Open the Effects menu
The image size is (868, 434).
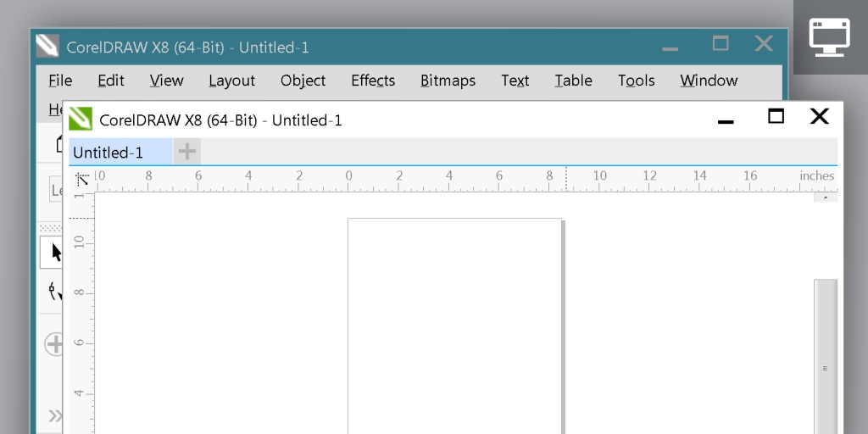tap(373, 81)
